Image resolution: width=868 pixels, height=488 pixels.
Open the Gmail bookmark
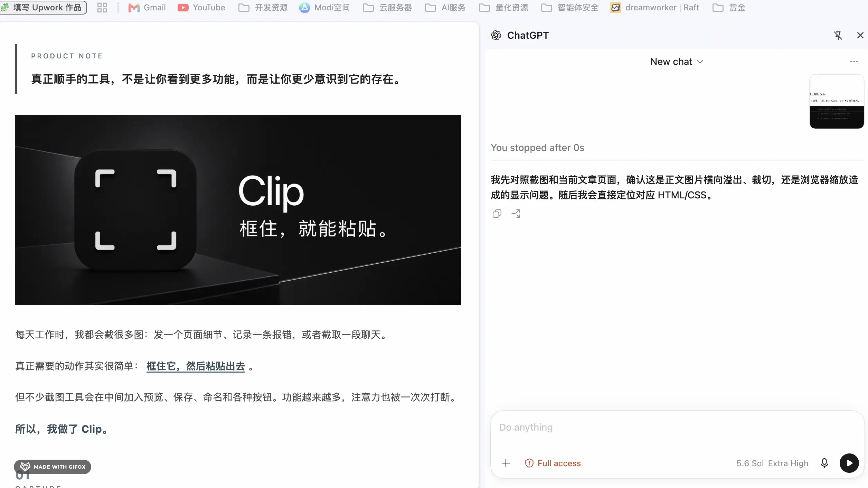pyautogui.click(x=147, y=8)
